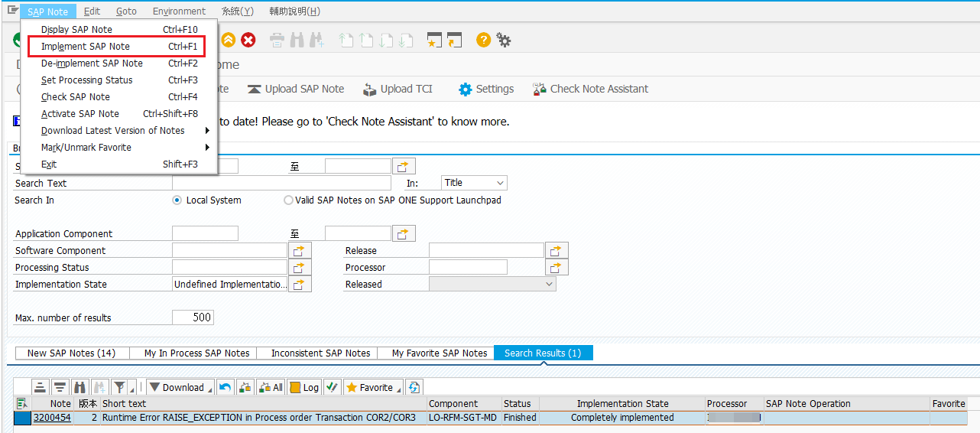The image size is (980, 433).
Task: Click the Log button in results toolbar
Action: click(304, 387)
